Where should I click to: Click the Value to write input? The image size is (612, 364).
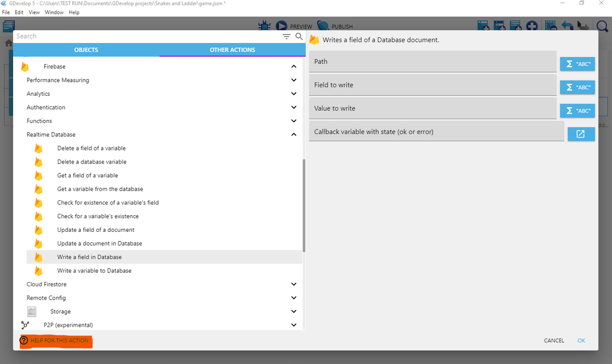coord(432,108)
